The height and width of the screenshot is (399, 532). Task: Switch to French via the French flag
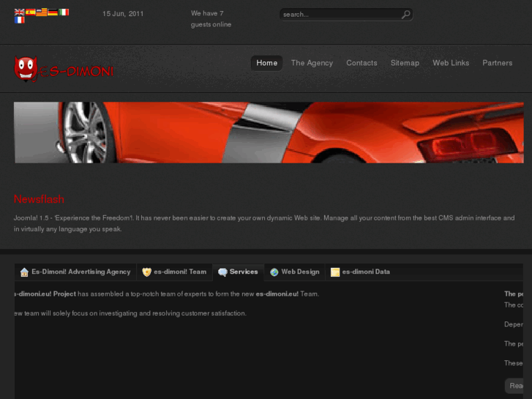tap(19, 20)
